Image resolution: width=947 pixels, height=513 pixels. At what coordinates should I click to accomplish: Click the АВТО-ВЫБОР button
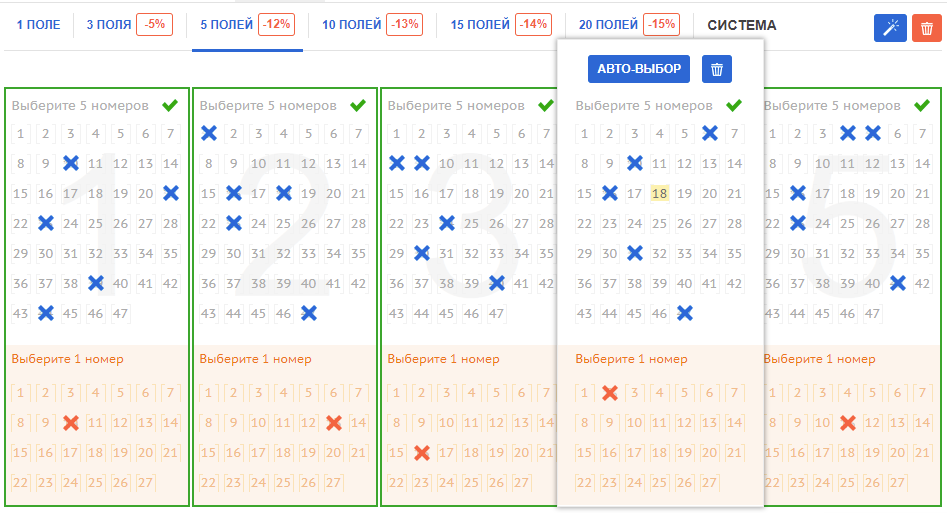[x=639, y=69]
